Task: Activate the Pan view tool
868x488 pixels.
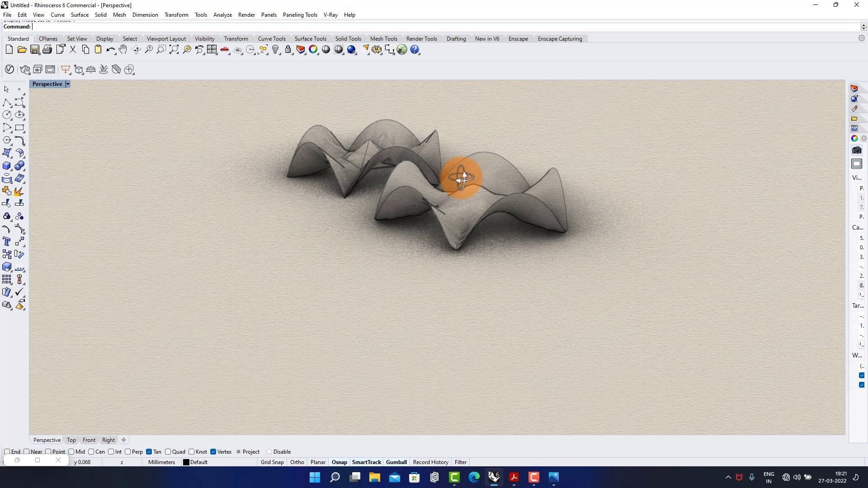Action: coord(123,50)
